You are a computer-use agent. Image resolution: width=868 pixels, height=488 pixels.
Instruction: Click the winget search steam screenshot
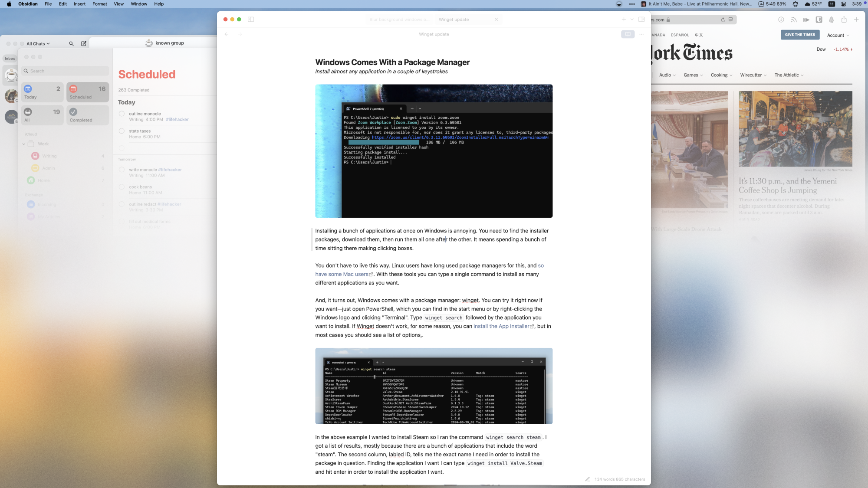[434, 386]
